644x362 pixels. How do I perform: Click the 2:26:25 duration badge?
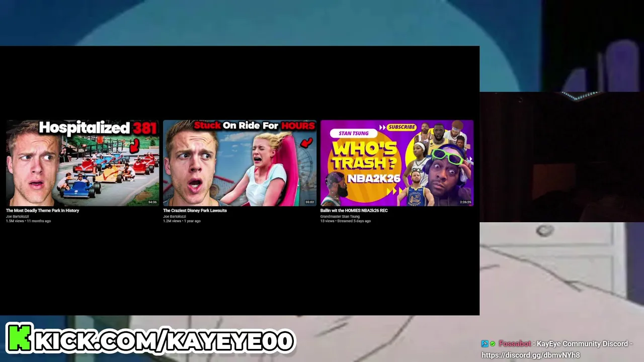[465, 202]
